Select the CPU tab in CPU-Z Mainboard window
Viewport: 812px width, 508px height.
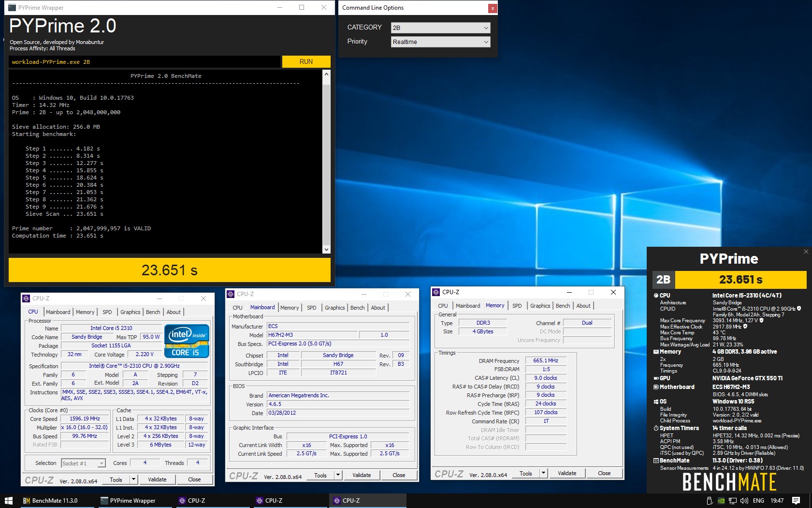pos(238,308)
